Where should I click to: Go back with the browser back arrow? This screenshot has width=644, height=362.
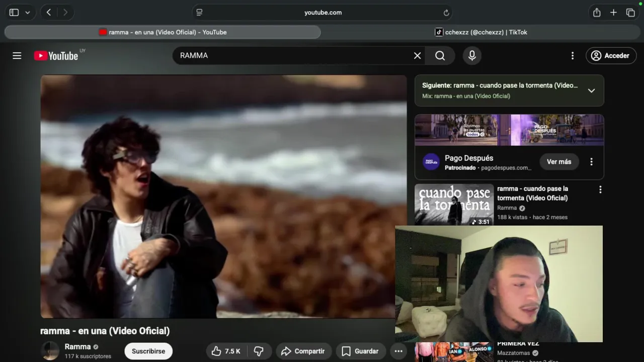tap(49, 13)
